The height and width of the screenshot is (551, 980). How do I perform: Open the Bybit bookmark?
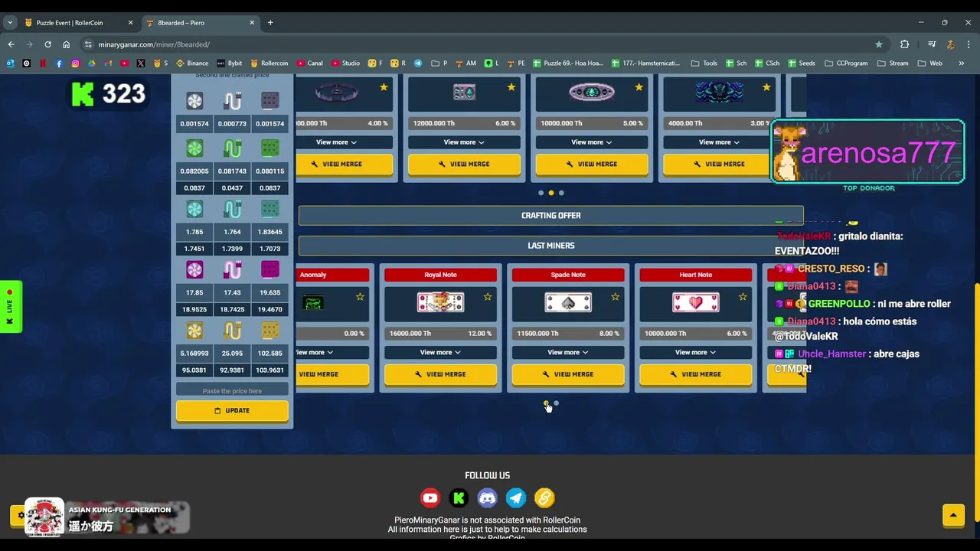coord(229,64)
